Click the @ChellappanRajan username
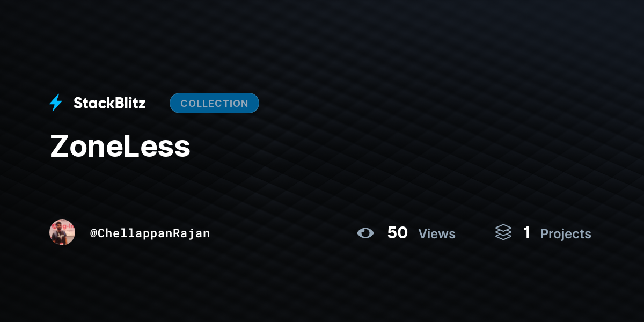 pos(150,233)
